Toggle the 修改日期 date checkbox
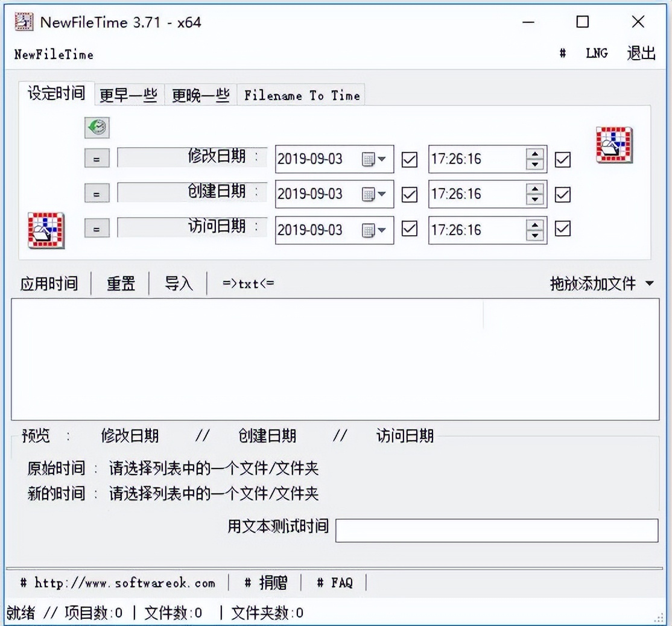The image size is (672, 626). [409, 159]
